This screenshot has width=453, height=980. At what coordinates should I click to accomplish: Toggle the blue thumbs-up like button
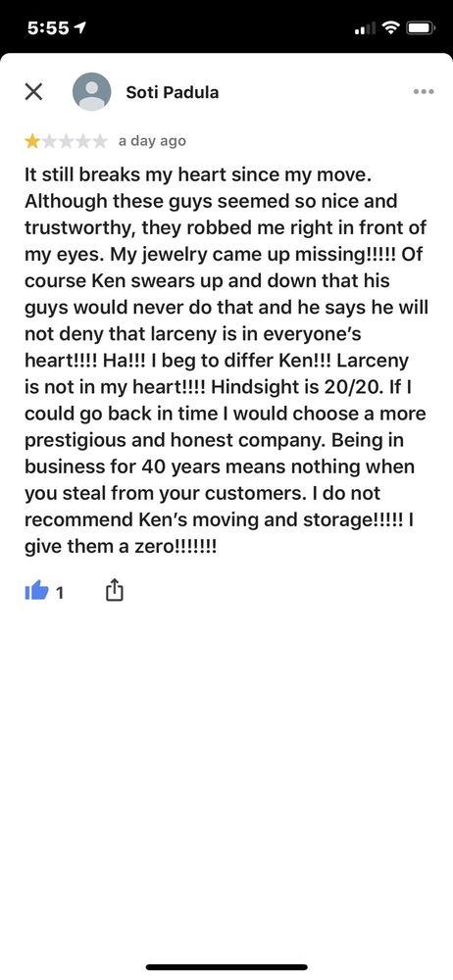(36, 590)
